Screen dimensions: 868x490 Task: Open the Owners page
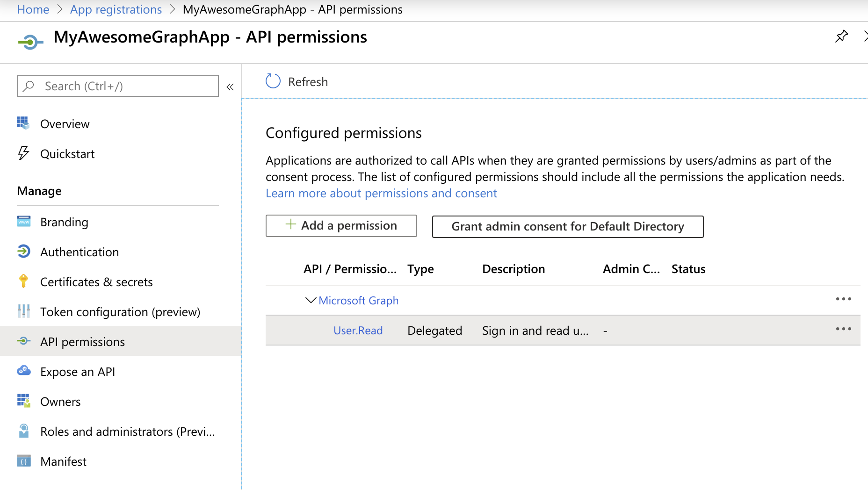point(60,401)
